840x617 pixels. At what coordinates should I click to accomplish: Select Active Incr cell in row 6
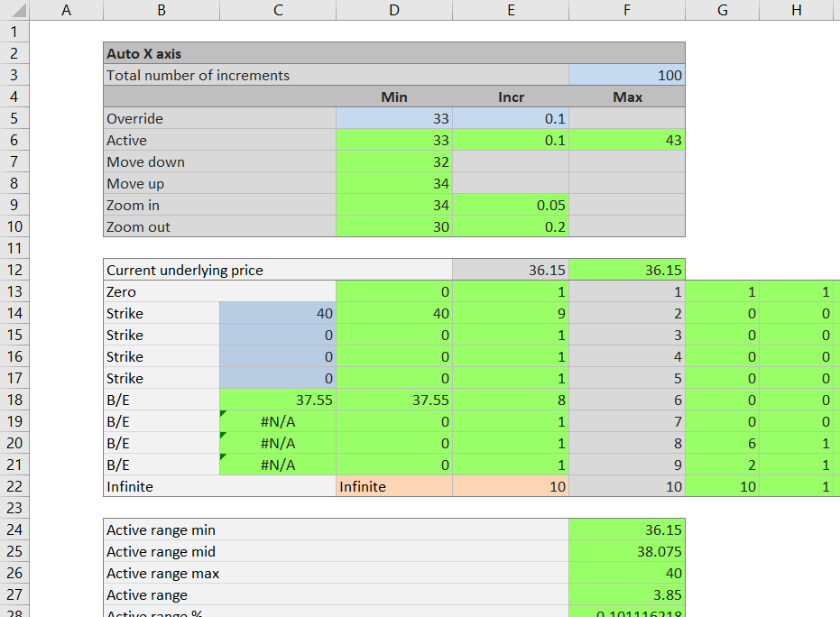[x=511, y=141]
